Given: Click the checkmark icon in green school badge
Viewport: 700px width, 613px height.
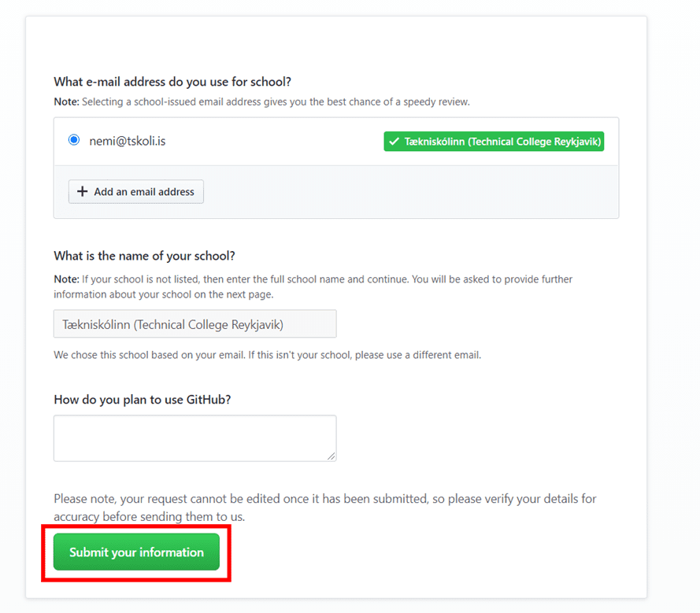Looking at the screenshot, I should pos(394,142).
